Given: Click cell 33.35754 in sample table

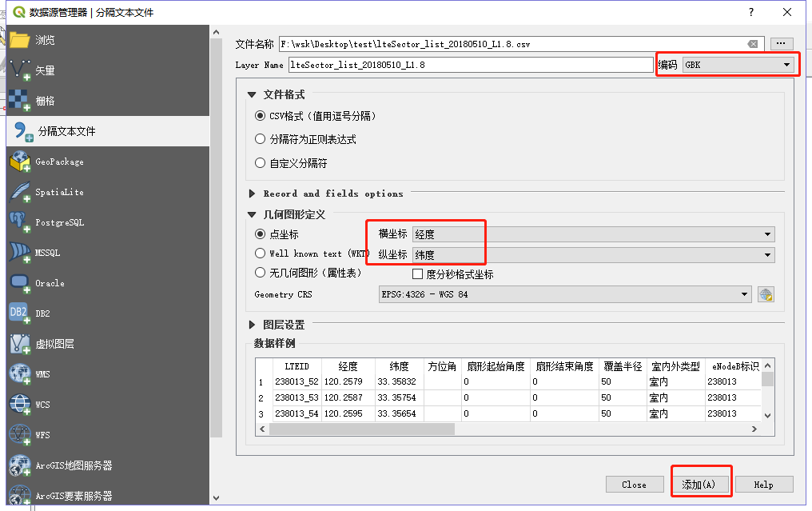Looking at the screenshot, I should coord(400,397).
